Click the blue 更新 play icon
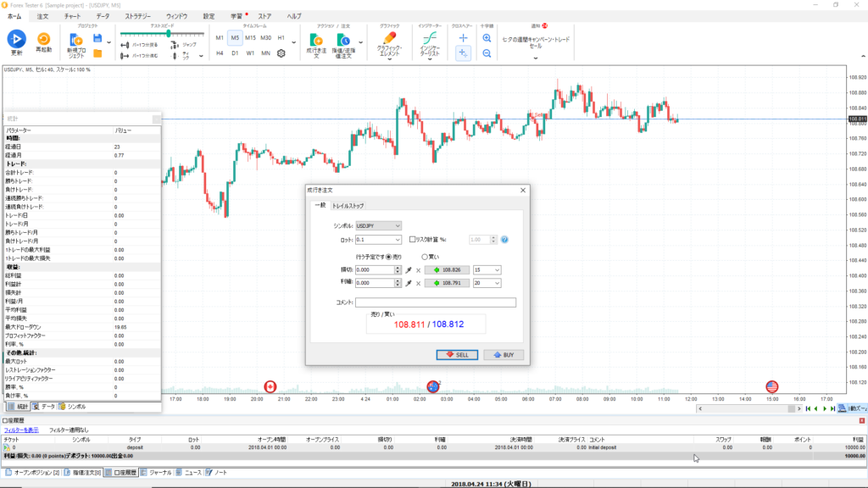The height and width of the screenshot is (488, 868). pyautogui.click(x=16, y=39)
